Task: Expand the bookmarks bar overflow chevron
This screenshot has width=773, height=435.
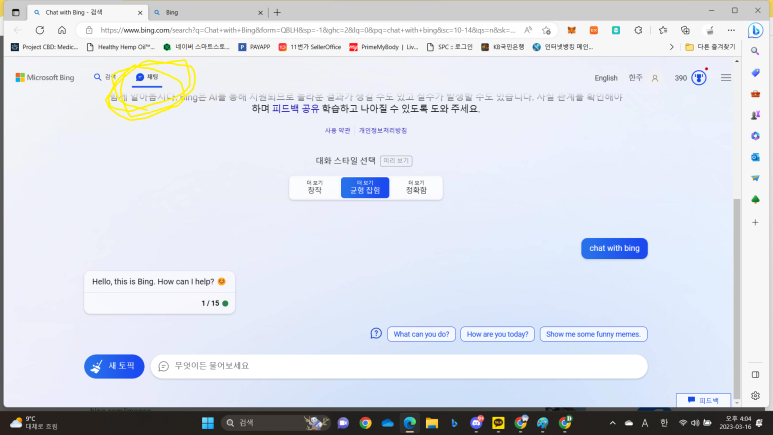Action: [x=671, y=47]
